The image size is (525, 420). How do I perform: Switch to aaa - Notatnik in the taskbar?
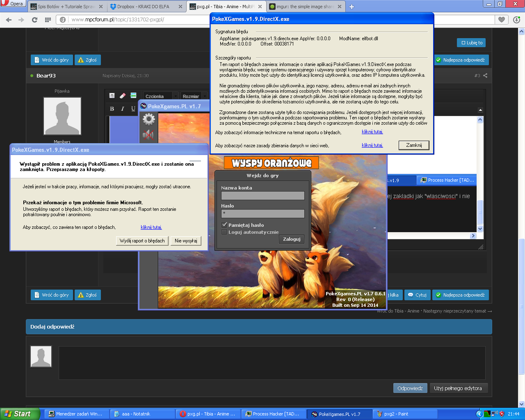point(143,414)
